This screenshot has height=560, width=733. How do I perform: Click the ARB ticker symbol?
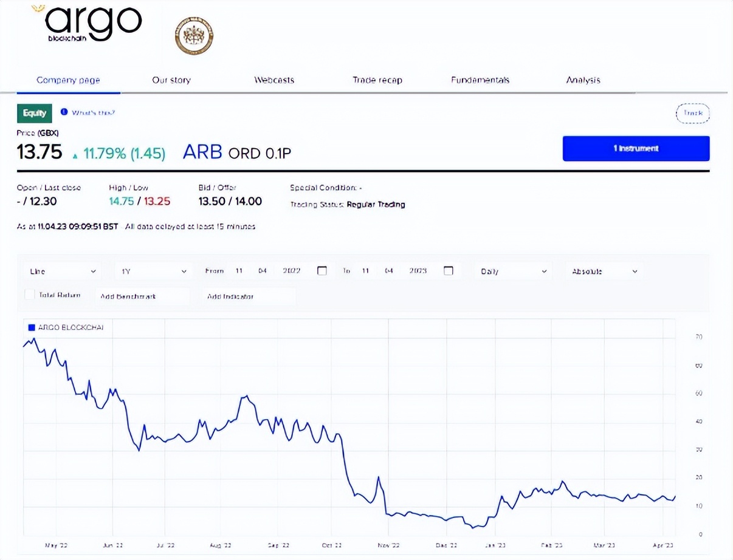point(202,152)
